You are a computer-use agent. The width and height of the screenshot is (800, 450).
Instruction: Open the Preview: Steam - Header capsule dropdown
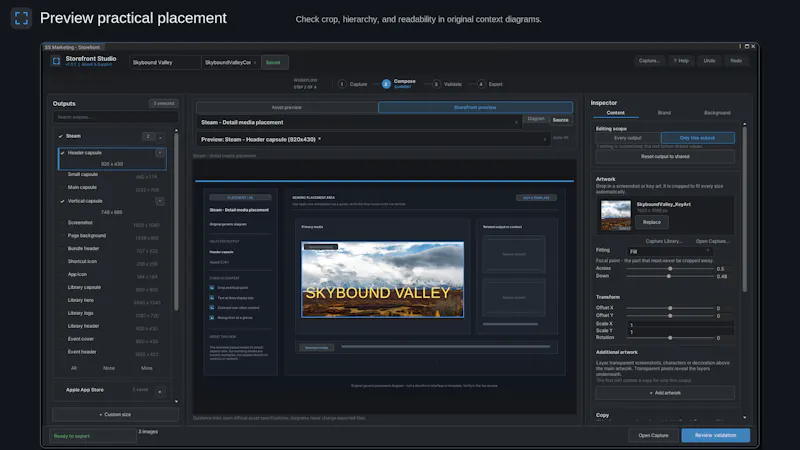coord(373,139)
